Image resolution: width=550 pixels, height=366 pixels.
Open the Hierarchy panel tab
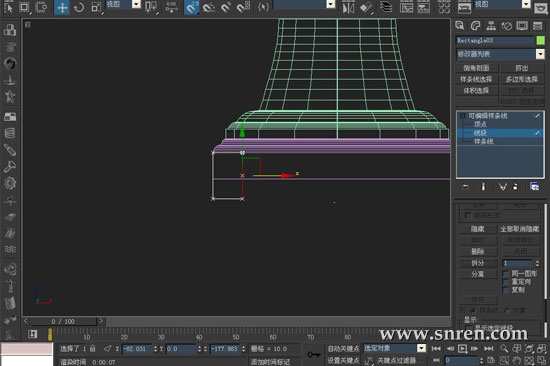(491, 26)
